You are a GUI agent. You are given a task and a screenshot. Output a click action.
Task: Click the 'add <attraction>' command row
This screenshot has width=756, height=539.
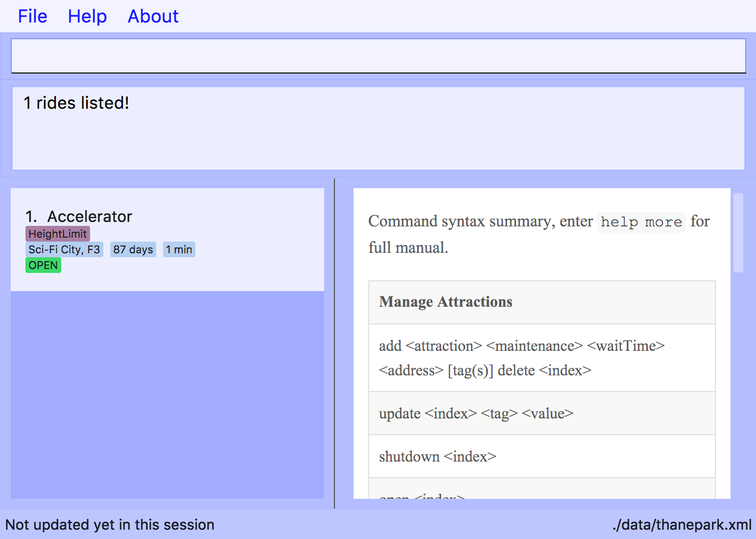542,358
